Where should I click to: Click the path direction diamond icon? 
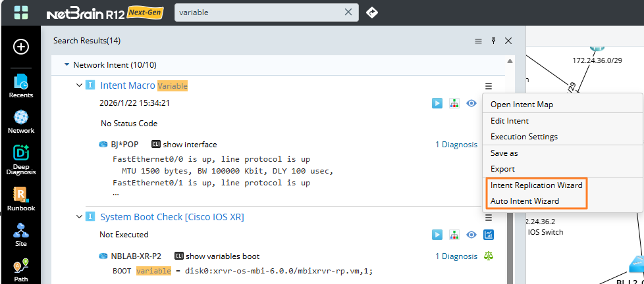tap(371, 12)
